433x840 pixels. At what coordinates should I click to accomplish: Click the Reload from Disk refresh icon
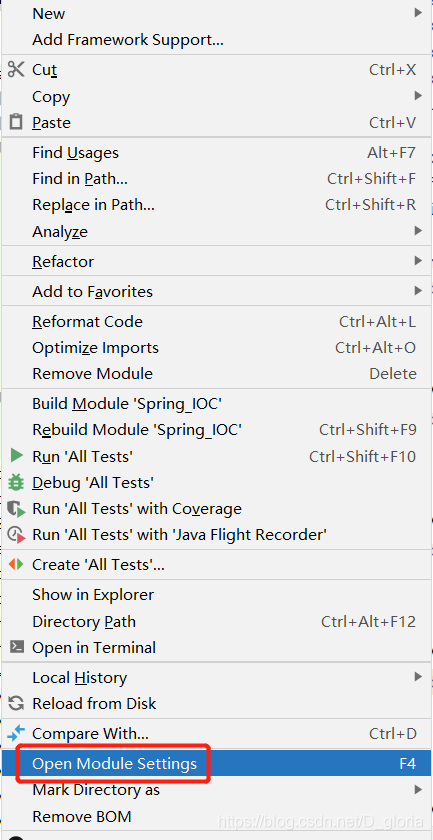click(x=17, y=703)
